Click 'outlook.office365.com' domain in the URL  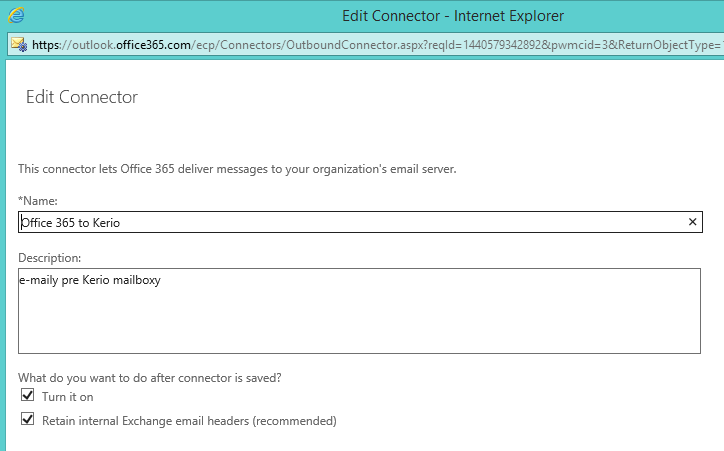coord(131,44)
